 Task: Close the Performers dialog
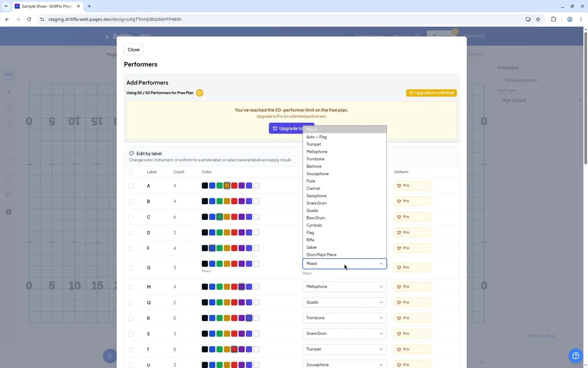point(134,50)
